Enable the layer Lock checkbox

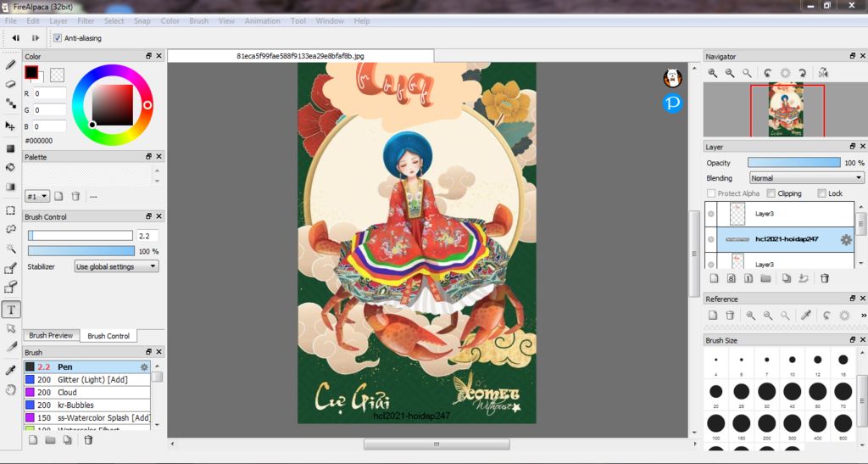[822, 193]
